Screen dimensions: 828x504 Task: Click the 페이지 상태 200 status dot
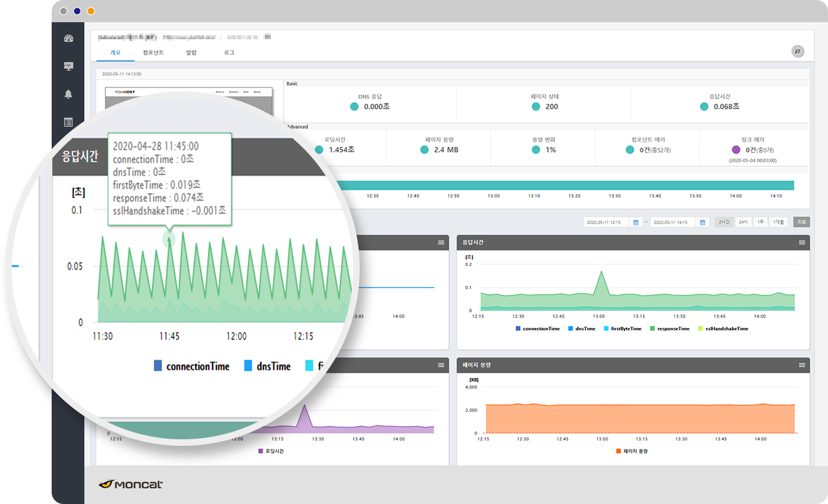pyautogui.click(x=536, y=107)
